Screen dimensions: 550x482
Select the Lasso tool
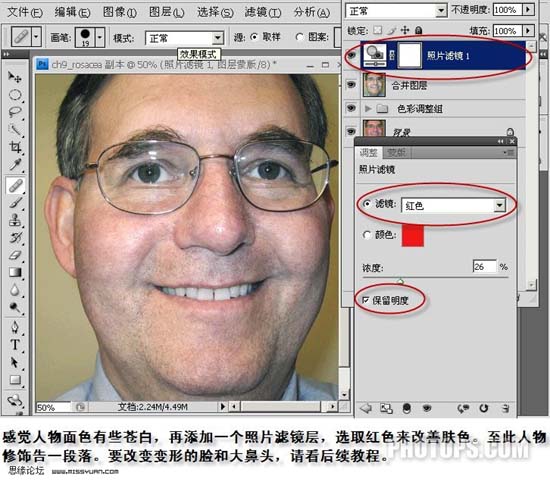(15, 112)
